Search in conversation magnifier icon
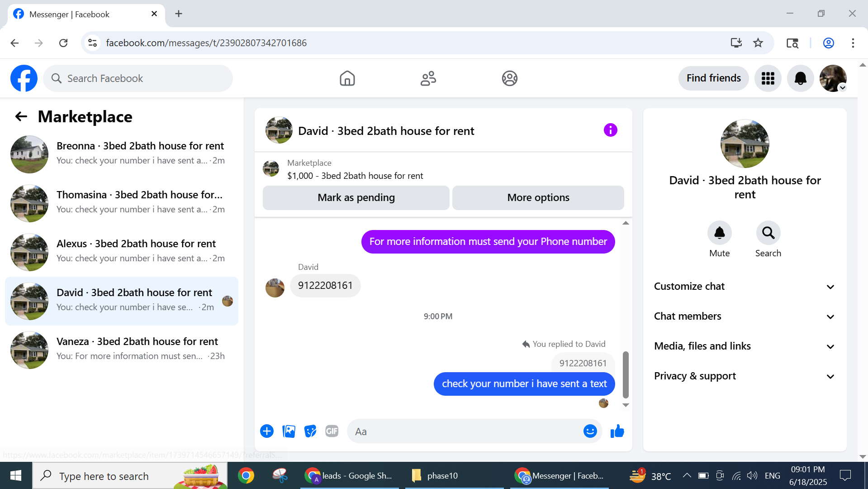The image size is (868, 489). (768, 233)
